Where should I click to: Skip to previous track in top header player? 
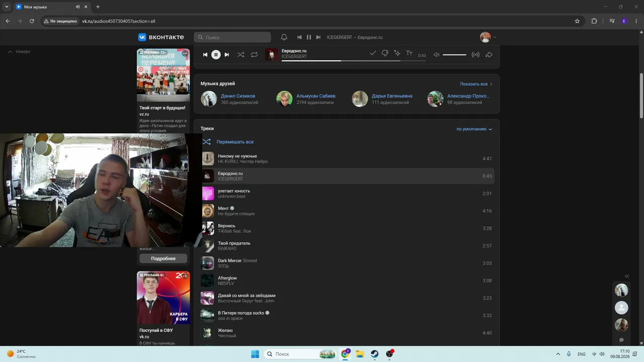pos(299,37)
